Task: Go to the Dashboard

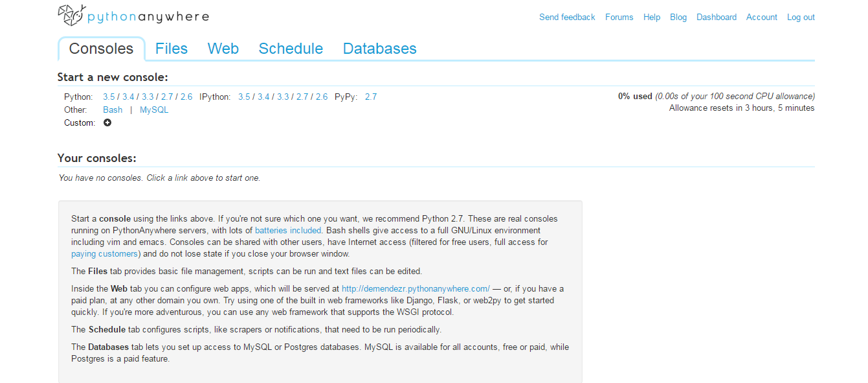Action: point(717,17)
